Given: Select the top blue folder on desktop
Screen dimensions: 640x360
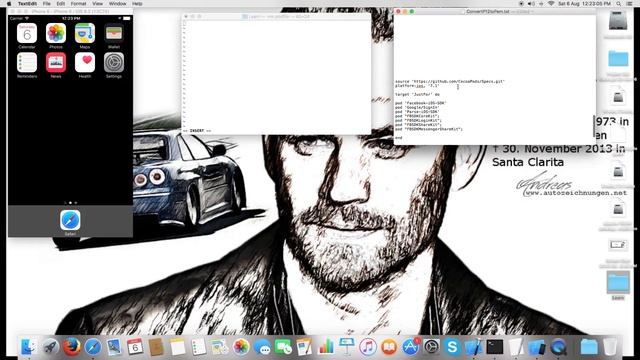Looking at the screenshot, I should point(618,58).
